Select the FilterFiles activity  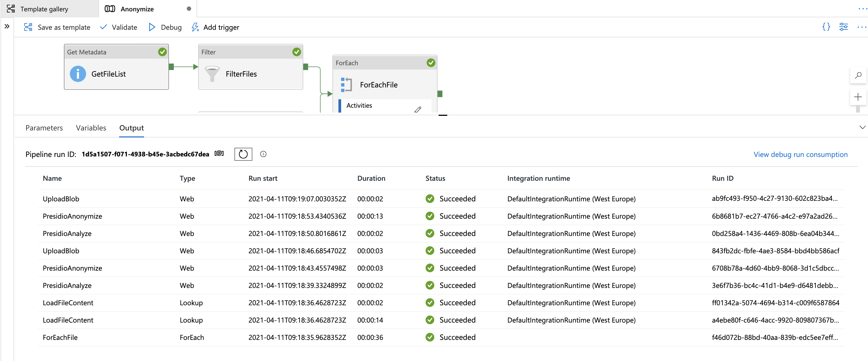tap(250, 67)
